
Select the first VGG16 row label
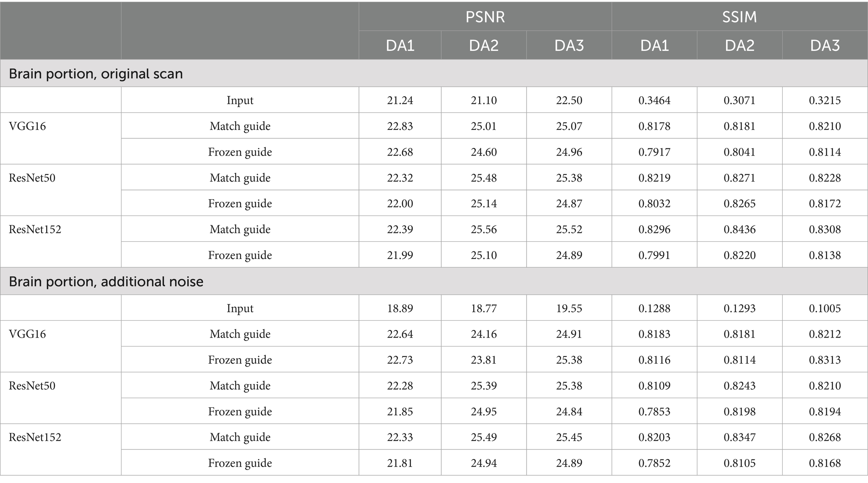pyautogui.click(x=27, y=126)
